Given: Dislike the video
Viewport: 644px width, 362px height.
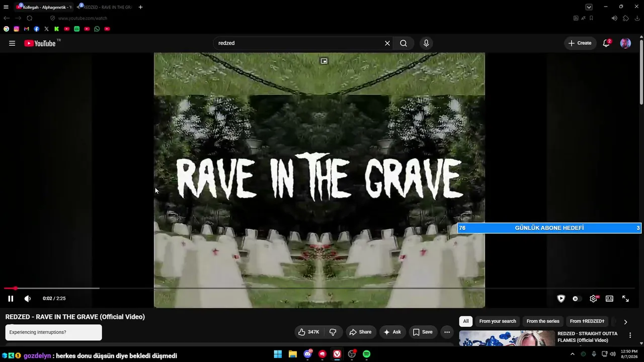Looking at the screenshot, I should 333,332.
